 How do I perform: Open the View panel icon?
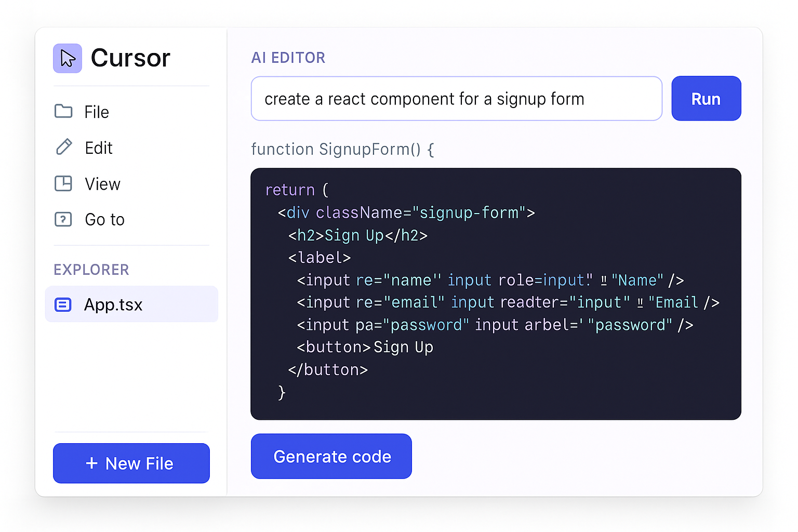click(63, 183)
